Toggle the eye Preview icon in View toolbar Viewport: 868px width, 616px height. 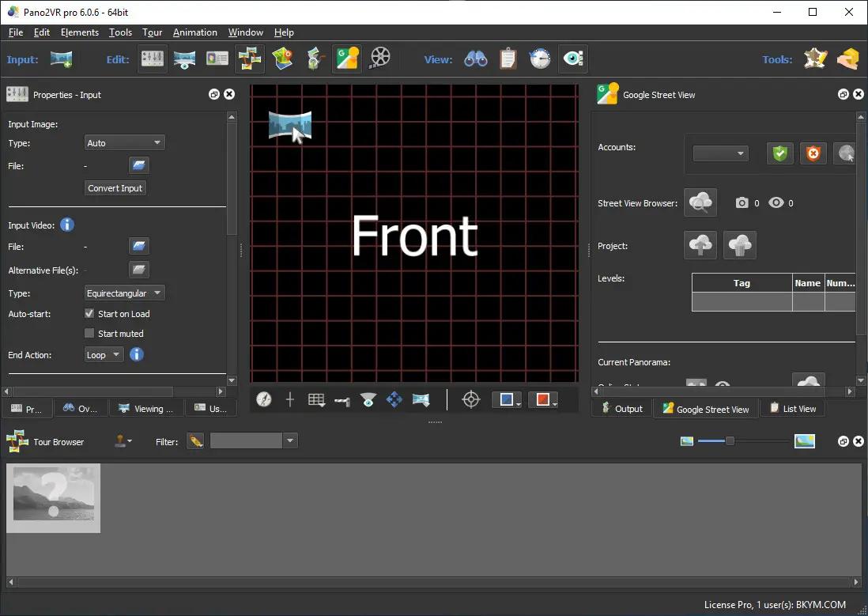tap(572, 59)
